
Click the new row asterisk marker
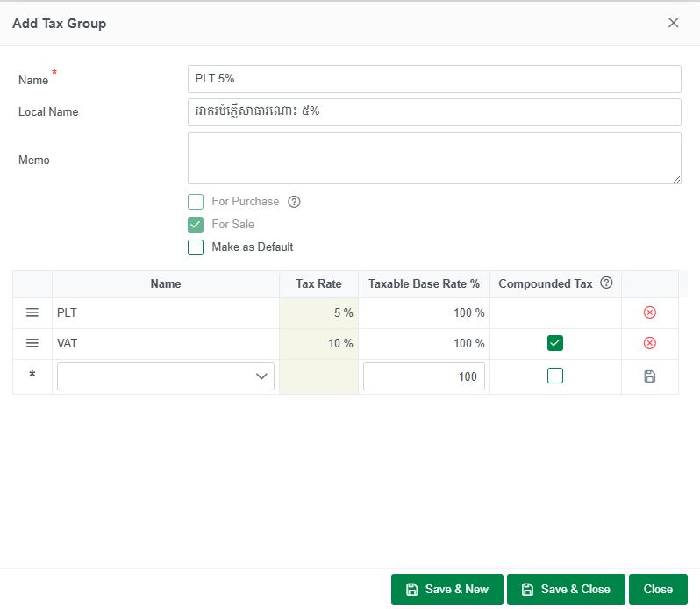pos(32,375)
